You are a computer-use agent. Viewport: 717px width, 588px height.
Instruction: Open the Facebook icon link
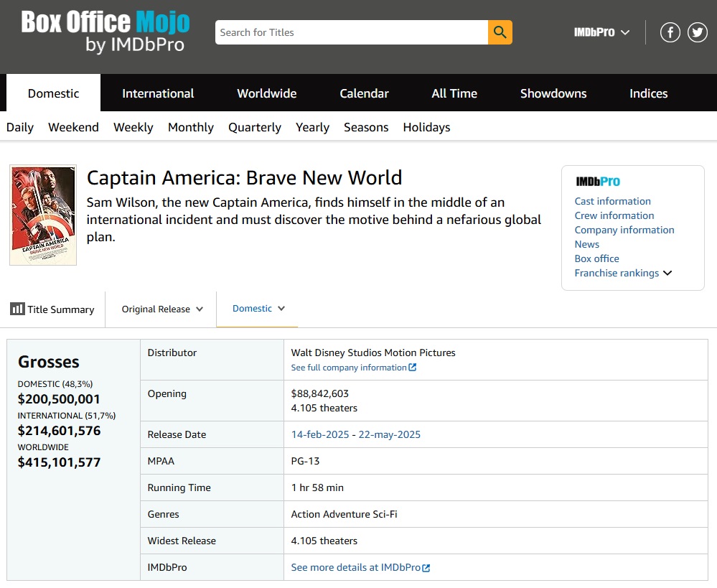point(670,32)
